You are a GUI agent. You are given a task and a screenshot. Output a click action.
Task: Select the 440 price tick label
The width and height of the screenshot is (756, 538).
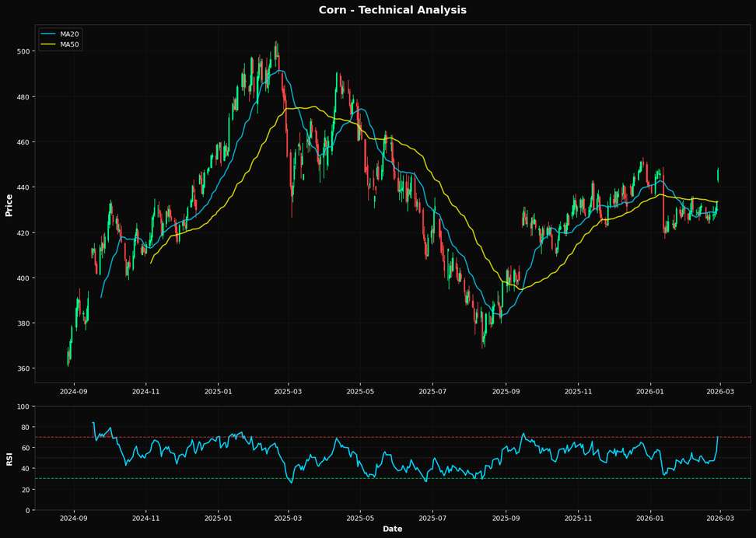(x=24, y=187)
